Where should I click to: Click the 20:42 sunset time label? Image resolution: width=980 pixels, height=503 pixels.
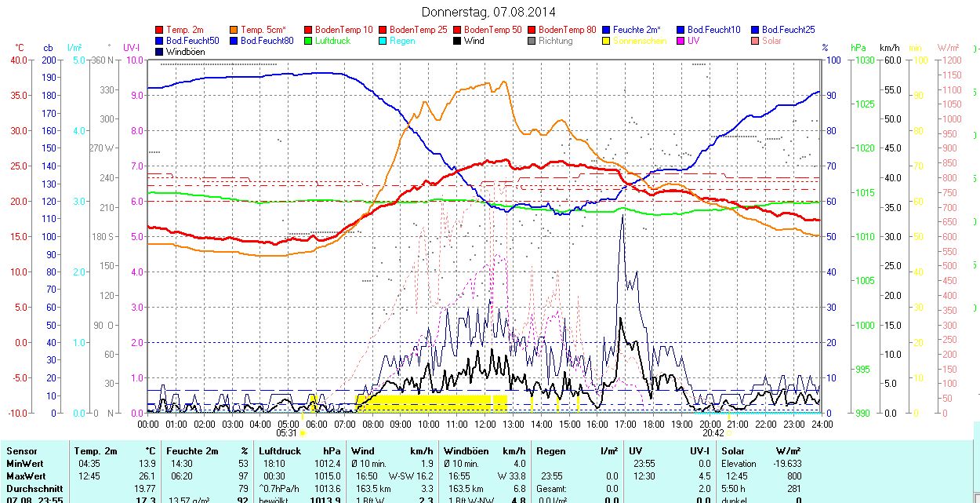tap(713, 433)
